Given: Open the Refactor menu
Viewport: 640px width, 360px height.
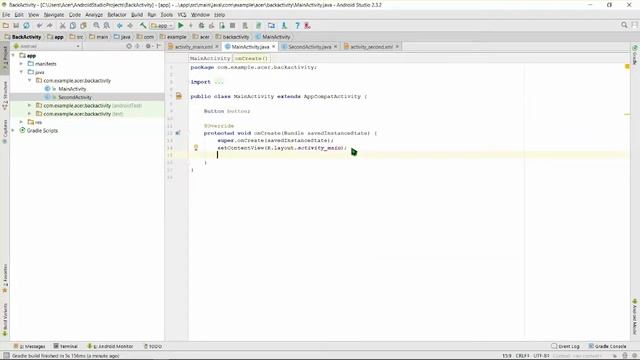Looking at the screenshot, I should click(x=117, y=15).
